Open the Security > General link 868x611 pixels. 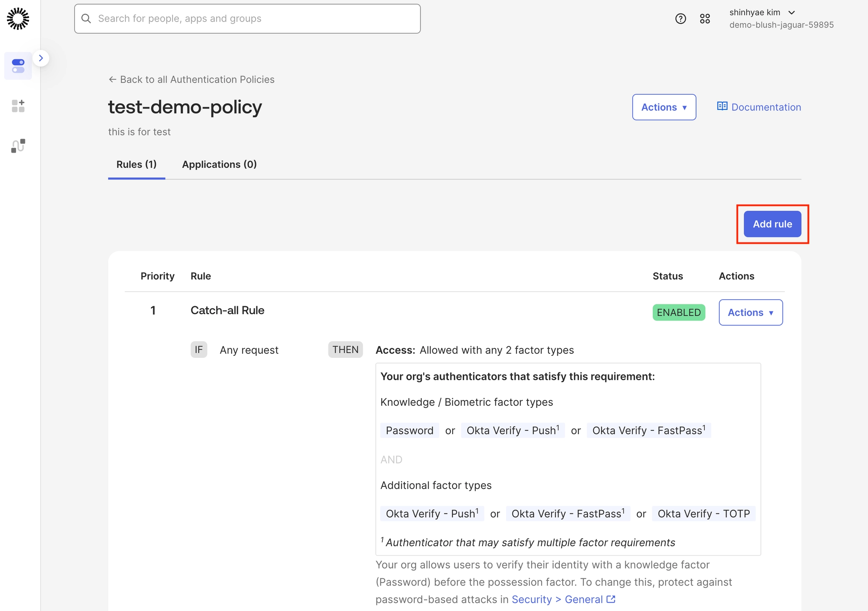point(558,600)
